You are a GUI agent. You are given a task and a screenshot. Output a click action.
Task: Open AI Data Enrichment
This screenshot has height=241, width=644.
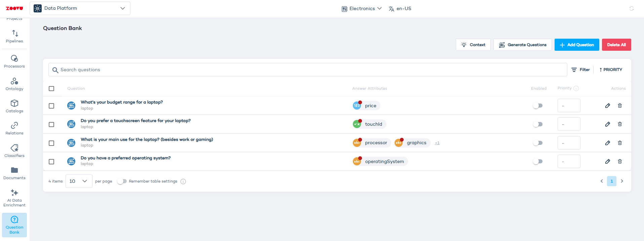click(x=14, y=198)
